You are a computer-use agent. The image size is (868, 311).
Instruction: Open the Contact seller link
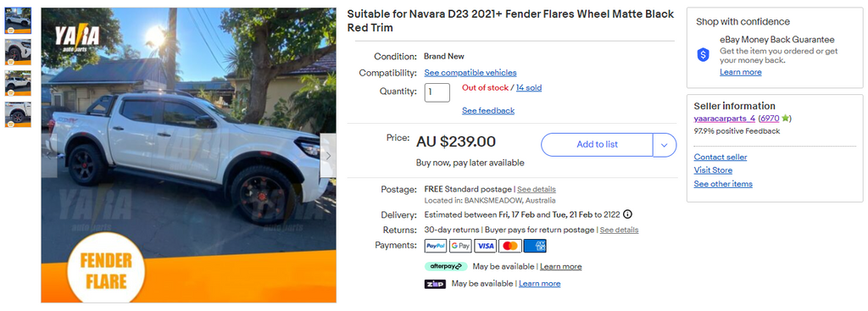click(x=721, y=157)
